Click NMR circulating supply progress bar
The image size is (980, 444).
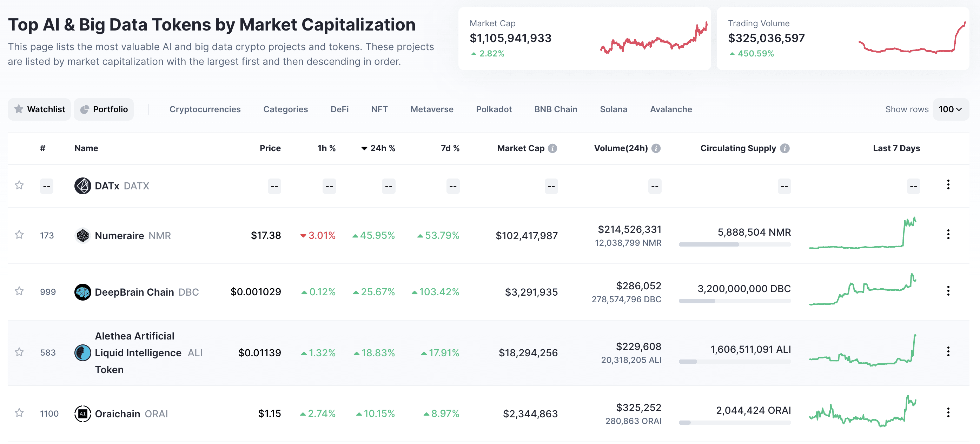tap(735, 244)
